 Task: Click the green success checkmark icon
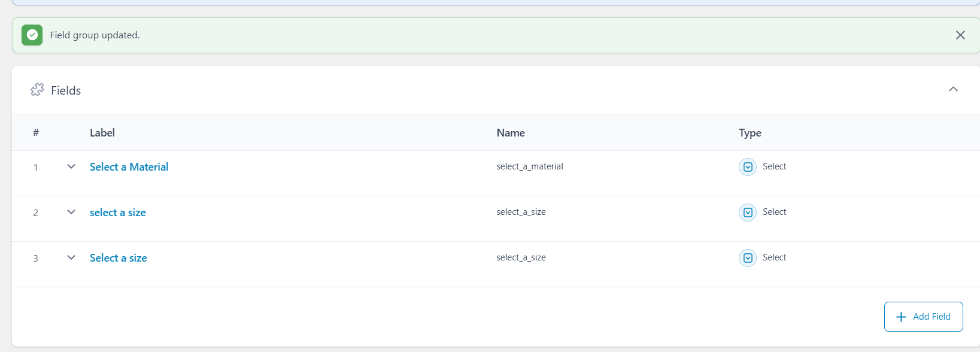coord(32,35)
